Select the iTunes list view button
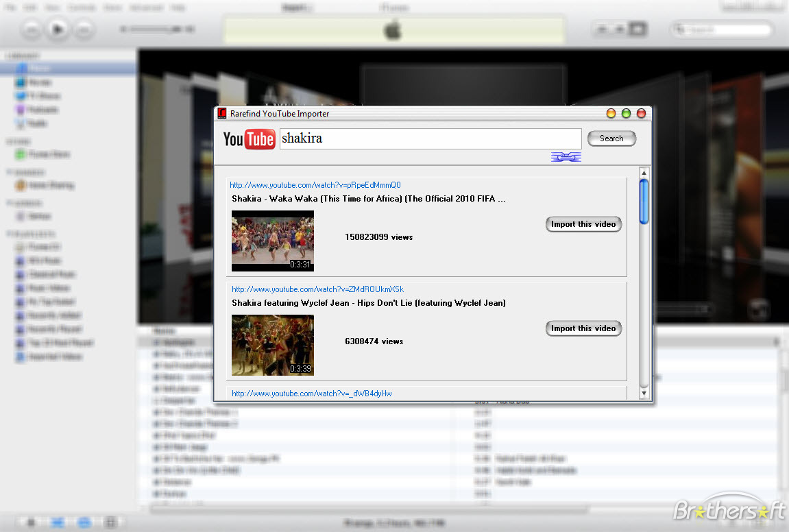 pos(602,29)
